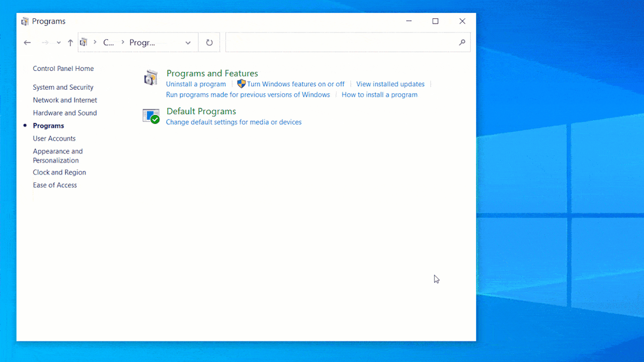
Task: Click the UAC shield next to Windows features
Action: pyautogui.click(x=241, y=84)
